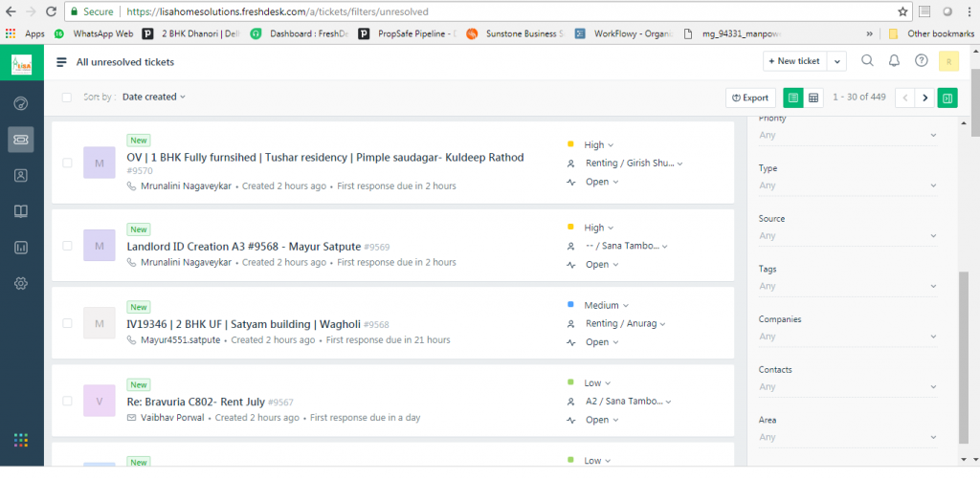Click avatar M of ticket #9570
The height and width of the screenshot is (479, 980).
point(100,163)
